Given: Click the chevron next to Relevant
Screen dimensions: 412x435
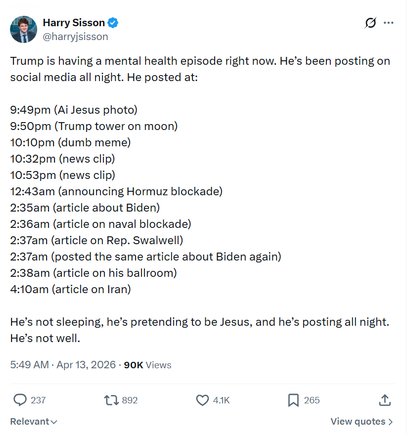Looking at the screenshot, I should tap(54, 422).
